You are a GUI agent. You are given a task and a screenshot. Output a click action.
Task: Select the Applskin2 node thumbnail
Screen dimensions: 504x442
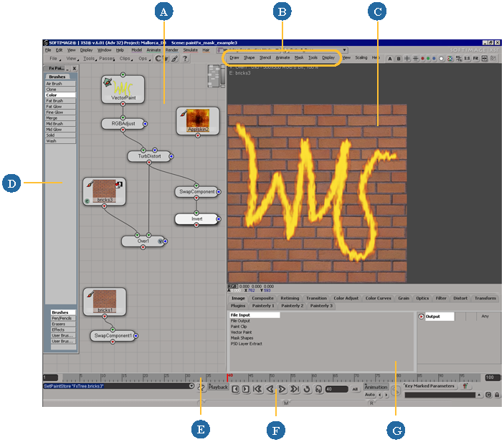click(198, 120)
